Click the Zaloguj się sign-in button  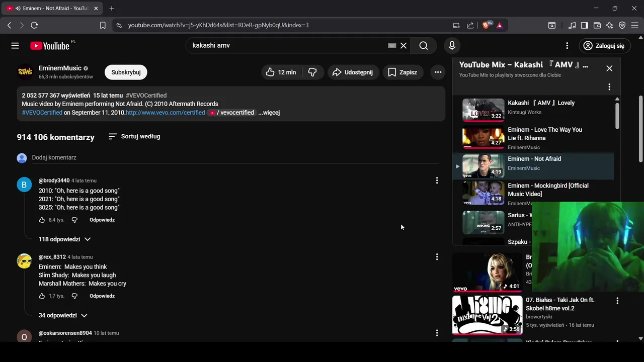pos(604,46)
